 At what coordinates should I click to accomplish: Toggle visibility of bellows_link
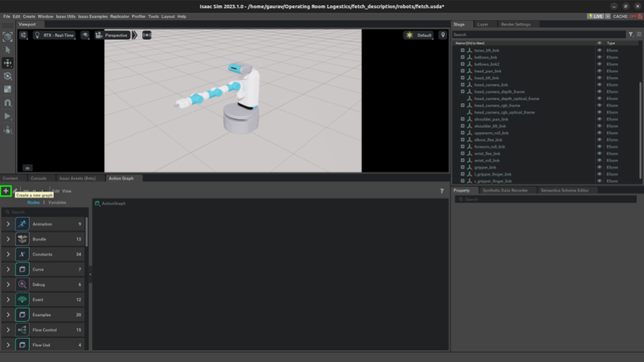point(599,58)
